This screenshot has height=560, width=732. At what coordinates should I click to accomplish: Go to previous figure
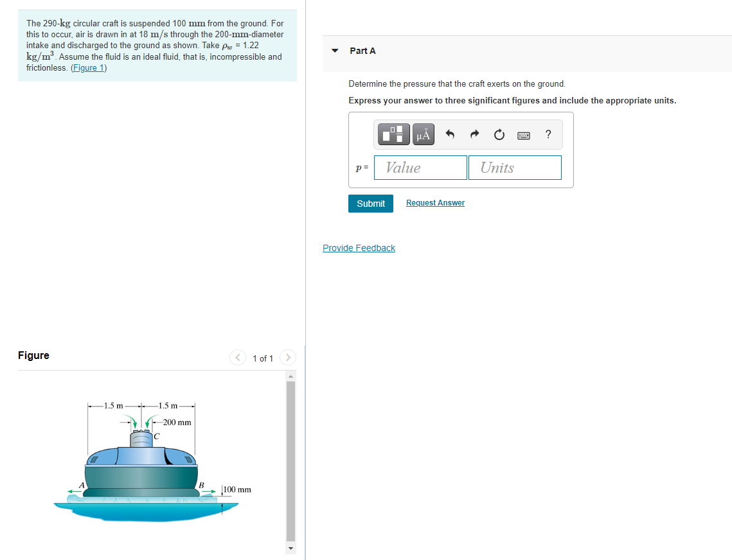238,358
